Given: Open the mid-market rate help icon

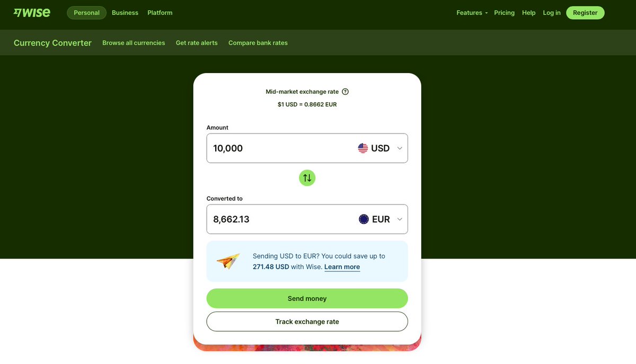Looking at the screenshot, I should (345, 92).
